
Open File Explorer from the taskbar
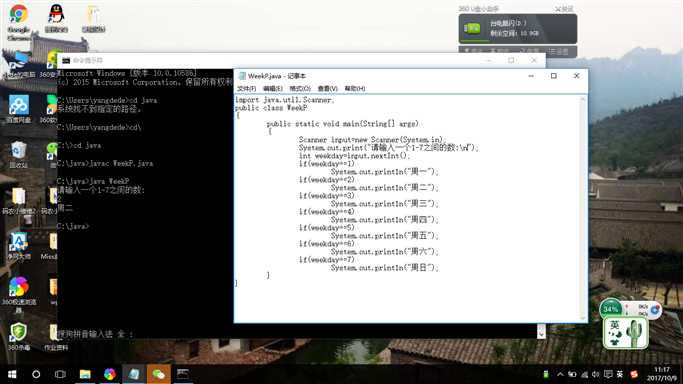pos(85,374)
